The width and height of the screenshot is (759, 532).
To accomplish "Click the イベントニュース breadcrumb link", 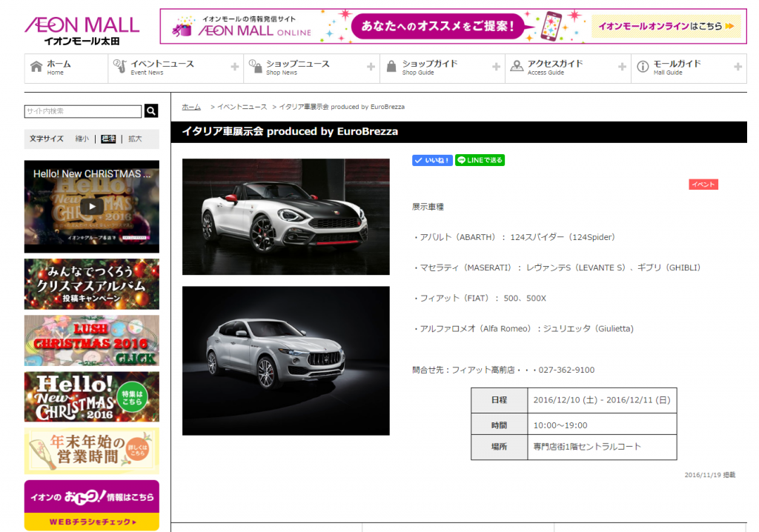I will [x=242, y=107].
